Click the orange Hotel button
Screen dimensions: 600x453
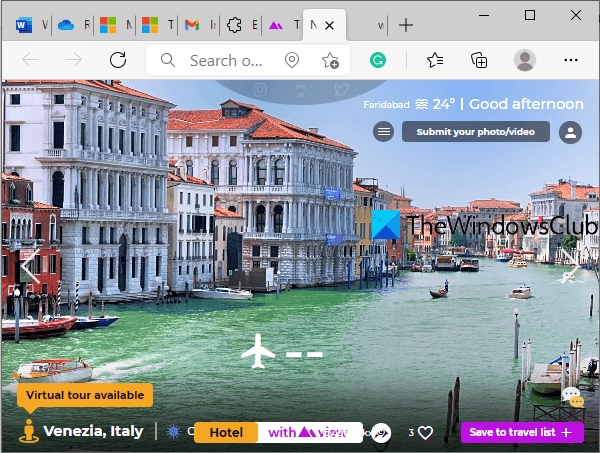(226, 432)
